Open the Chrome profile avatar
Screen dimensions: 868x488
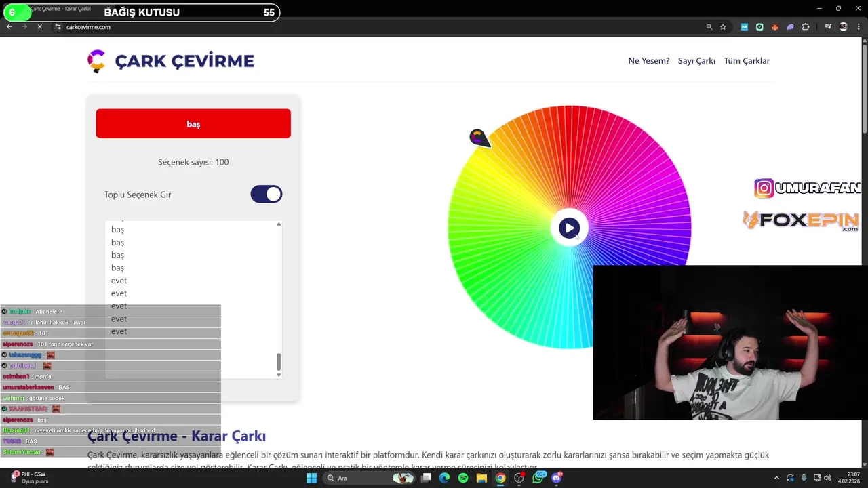tap(844, 27)
